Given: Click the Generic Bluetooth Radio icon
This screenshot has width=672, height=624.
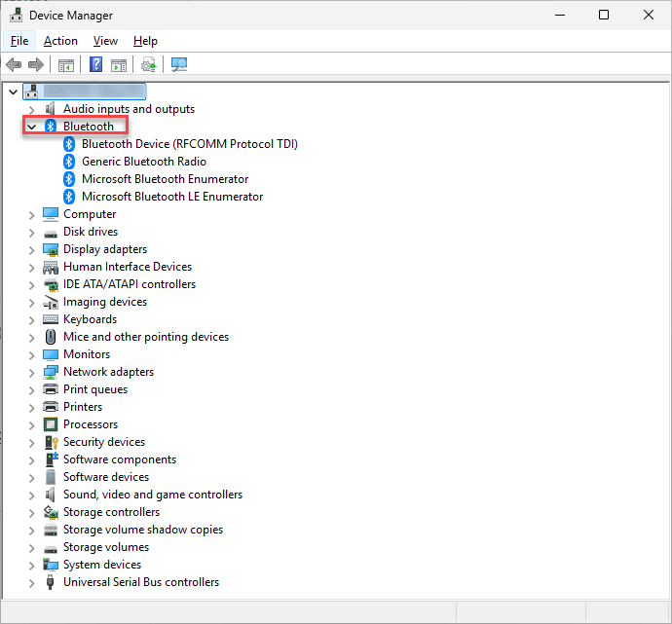Looking at the screenshot, I should tap(69, 162).
